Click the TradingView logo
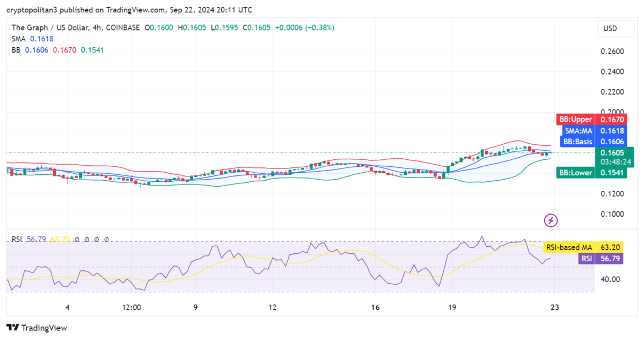Viewport: 644px width, 339px height. 36,328
